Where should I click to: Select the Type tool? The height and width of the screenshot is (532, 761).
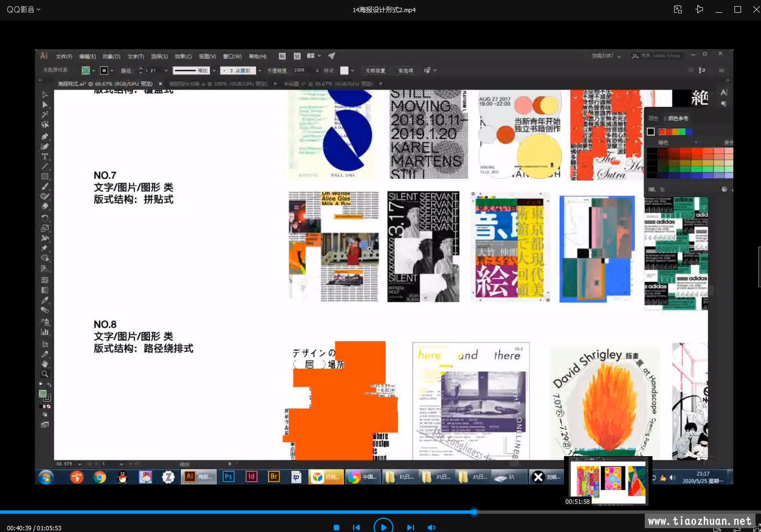click(x=45, y=157)
